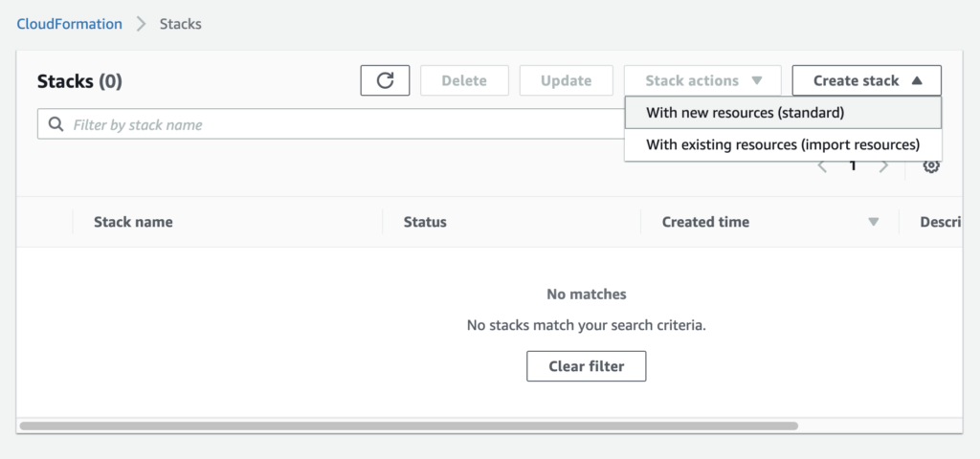Image resolution: width=980 pixels, height=459 pixels.
Task: Go to next page chevron
Action: (x=883, y=166)
